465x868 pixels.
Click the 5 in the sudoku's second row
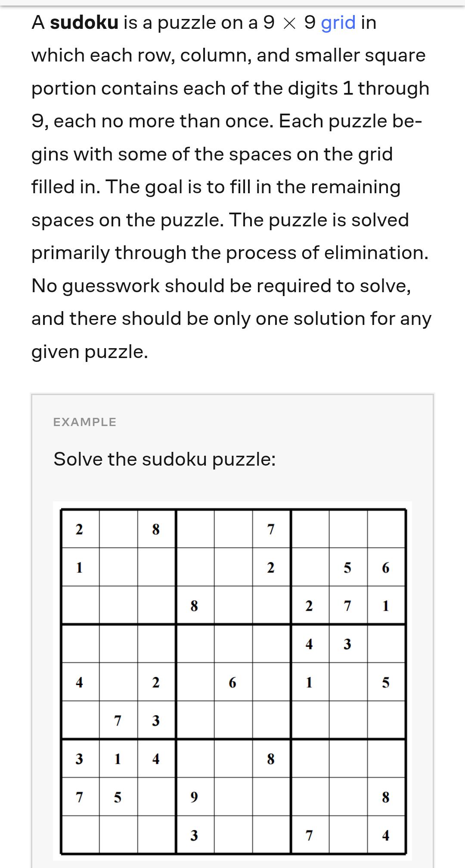[x=347, y=567]
